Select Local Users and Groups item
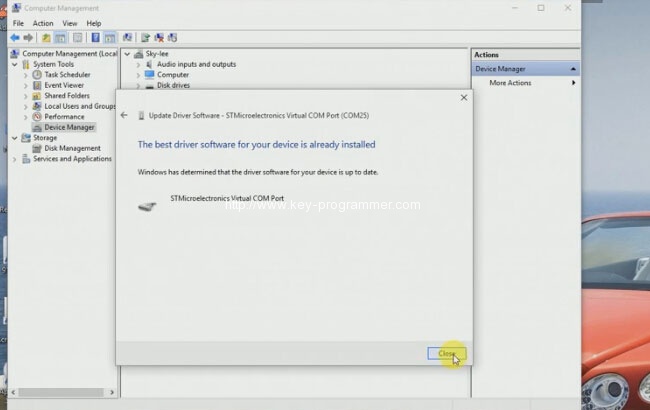The height and width of the screenshot is (410, 650). tap(80, 106)
